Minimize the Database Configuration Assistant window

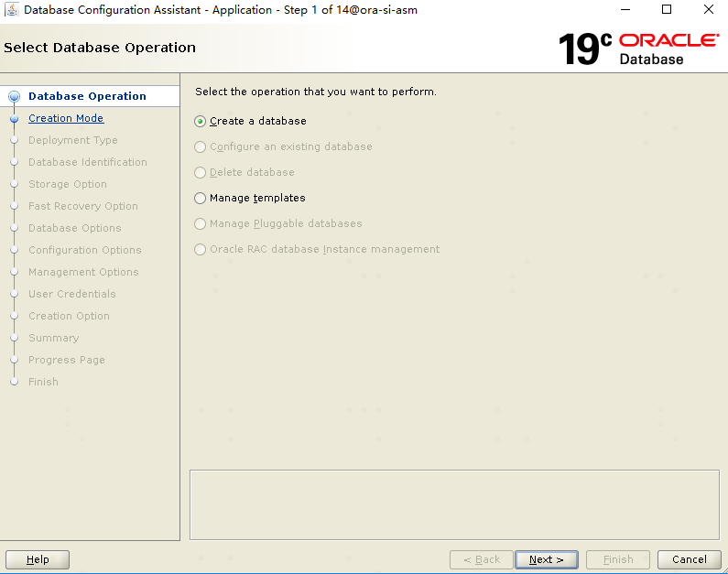625,10
